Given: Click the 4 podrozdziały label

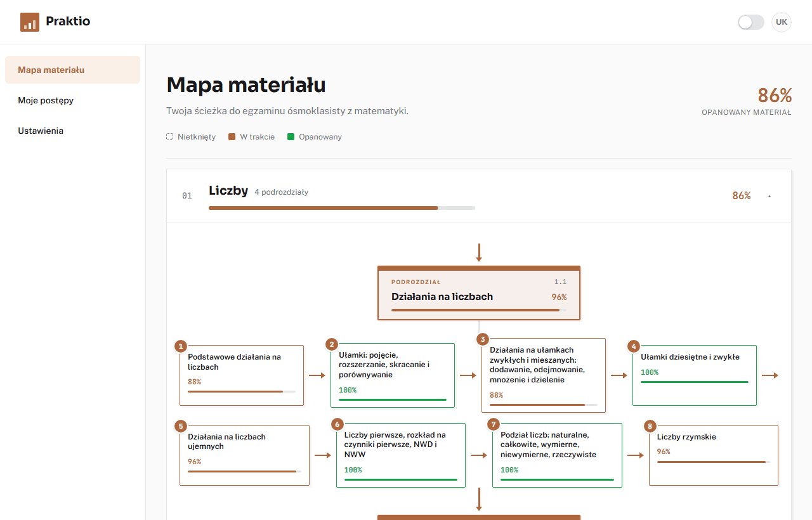Looking at the screenshot, I should 281,192.
